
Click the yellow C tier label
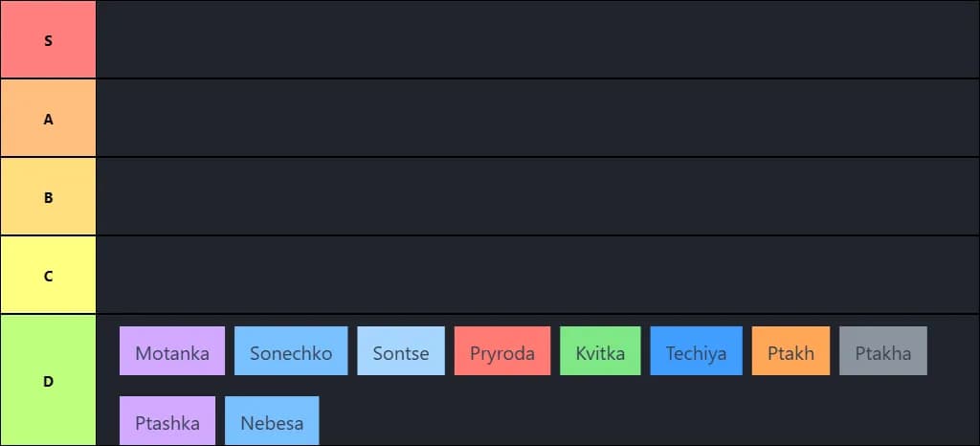pyautogui.click(x=49, y=276)
